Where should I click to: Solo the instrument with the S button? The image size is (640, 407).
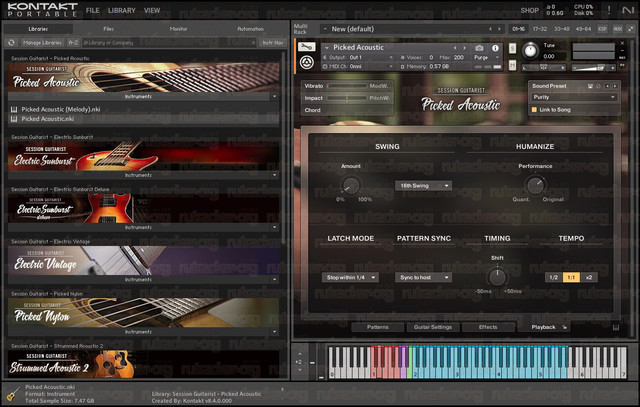pos(512,49)
